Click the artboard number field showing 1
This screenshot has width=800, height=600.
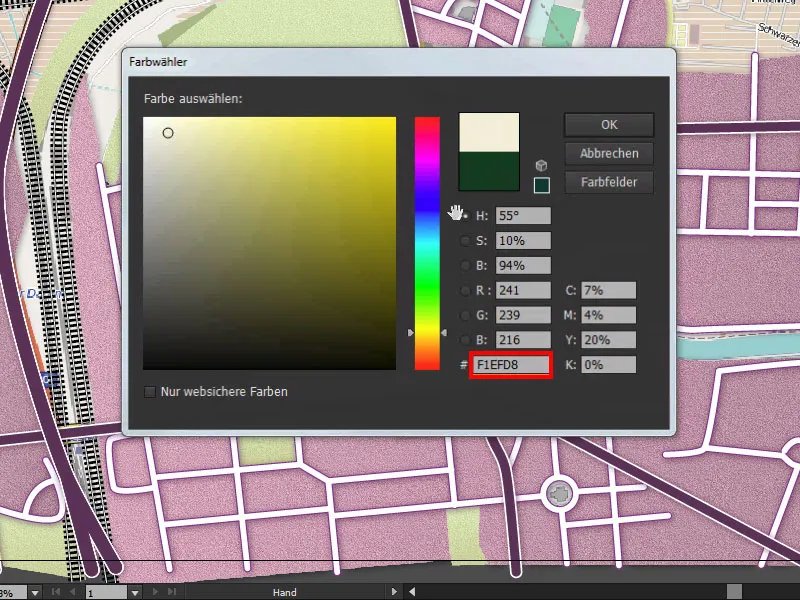click(x=106, y=593)
